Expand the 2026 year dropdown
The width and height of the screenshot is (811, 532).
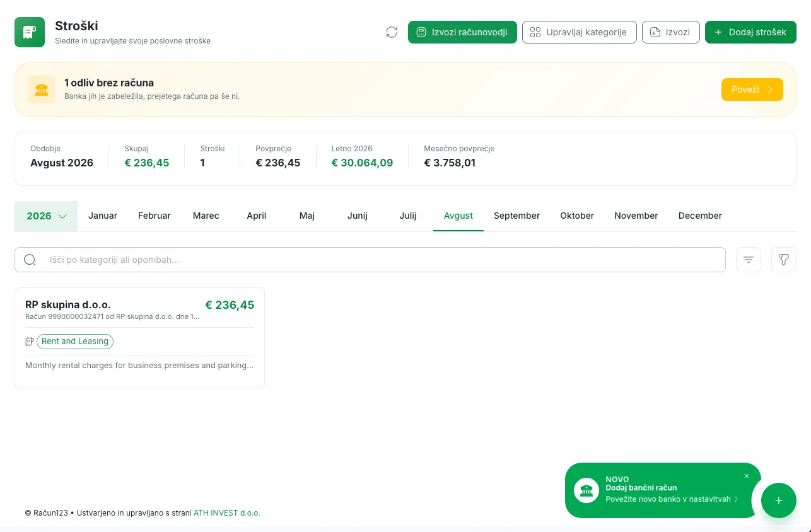point(46,216)
